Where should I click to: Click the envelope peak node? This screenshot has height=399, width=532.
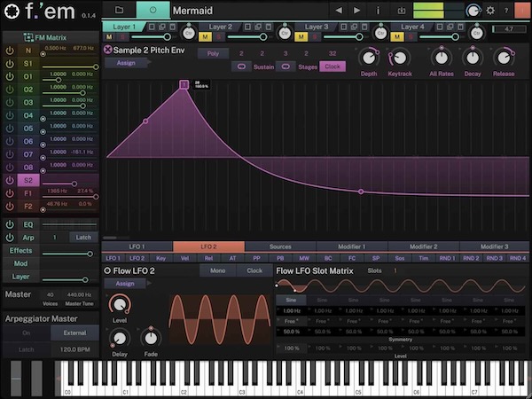pyautogui.click(x=184, y=84)
